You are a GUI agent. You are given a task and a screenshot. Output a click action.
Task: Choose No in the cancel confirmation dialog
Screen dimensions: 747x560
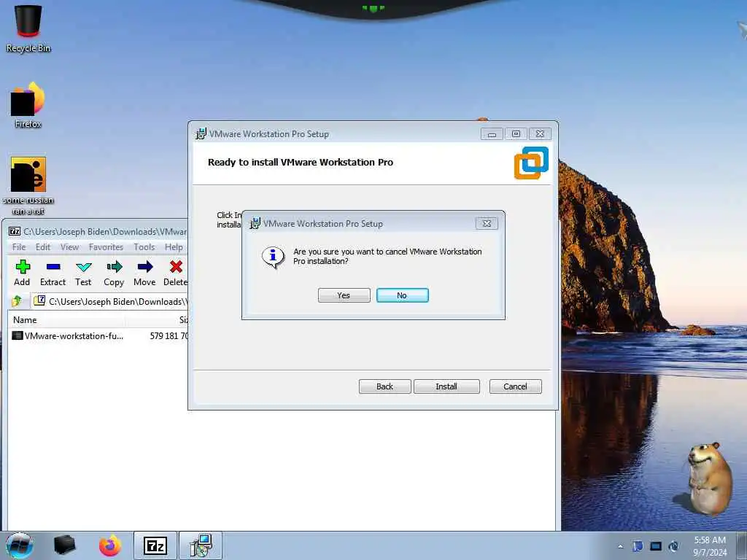click(x=403, y=295)
